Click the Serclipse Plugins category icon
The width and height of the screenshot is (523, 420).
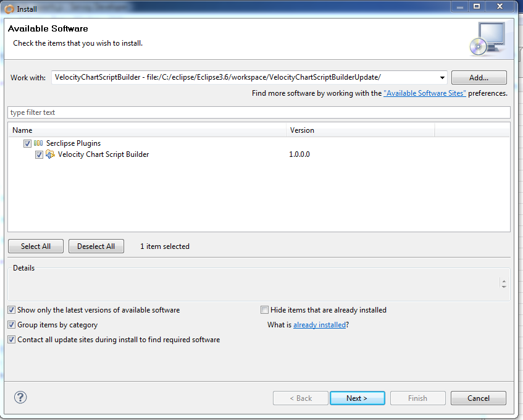(x=38, y=143)
